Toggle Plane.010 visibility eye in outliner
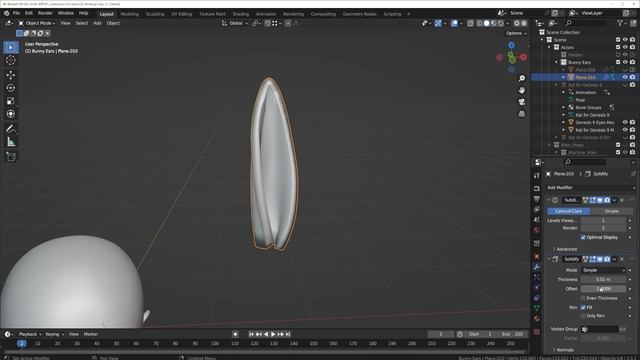 [625, 77]
